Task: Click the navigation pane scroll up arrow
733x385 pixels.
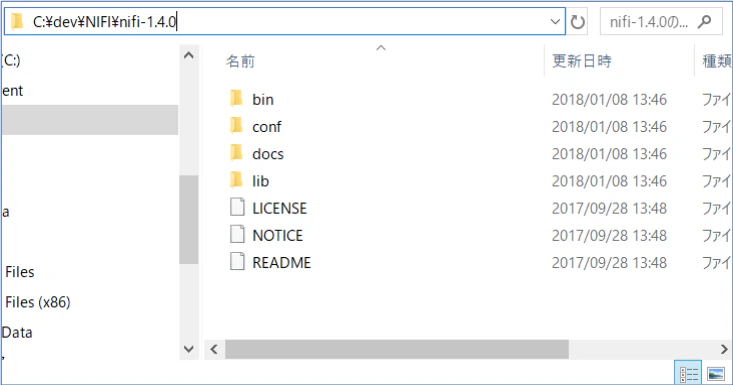Action: click(x=189, y=56)
